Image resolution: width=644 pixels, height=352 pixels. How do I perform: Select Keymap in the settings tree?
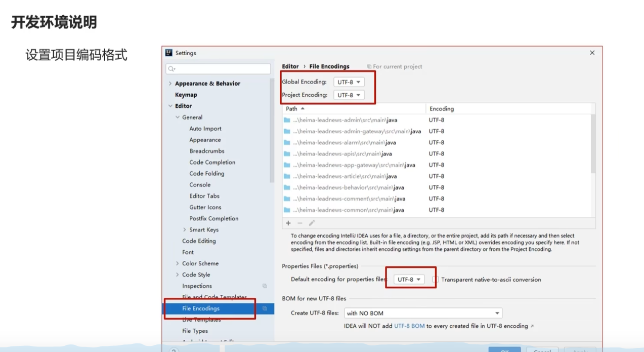tap(186, 95)
